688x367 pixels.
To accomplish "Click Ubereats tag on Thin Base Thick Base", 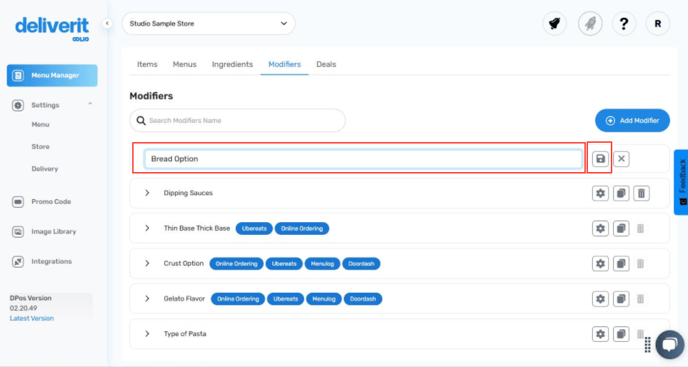I will [x=254, y=228].
